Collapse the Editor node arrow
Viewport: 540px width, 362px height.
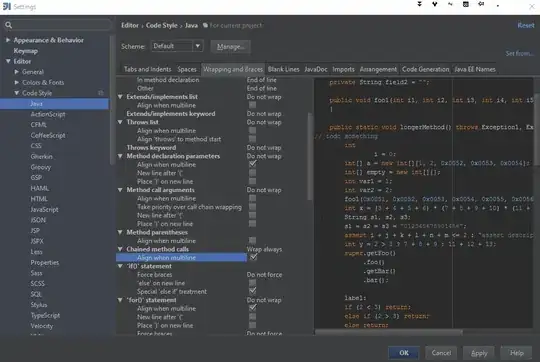coord(8,61)
